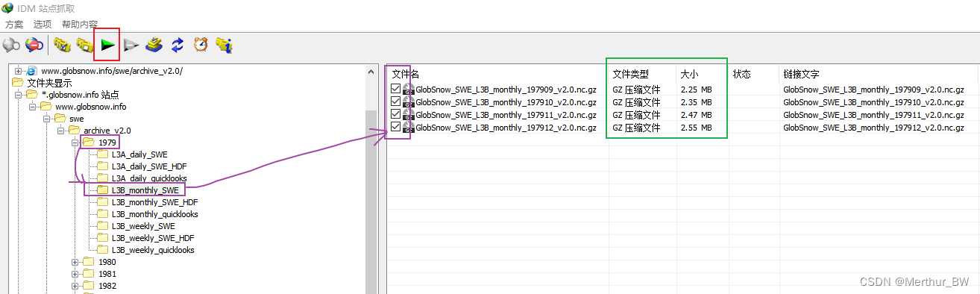Click GZ file icon for 197911 file
Image resolution: width=980 pixels, height=294 pixels.
(x=408, y=115)
